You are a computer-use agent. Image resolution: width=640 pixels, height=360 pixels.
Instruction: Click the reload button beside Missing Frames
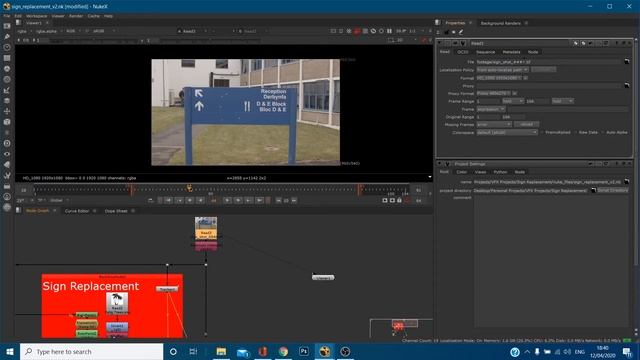[527, 124]
